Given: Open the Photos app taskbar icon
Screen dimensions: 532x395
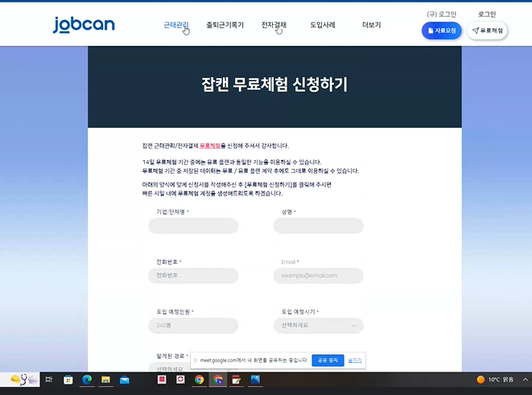Looking at the screenshot, I should coord(255,380).
